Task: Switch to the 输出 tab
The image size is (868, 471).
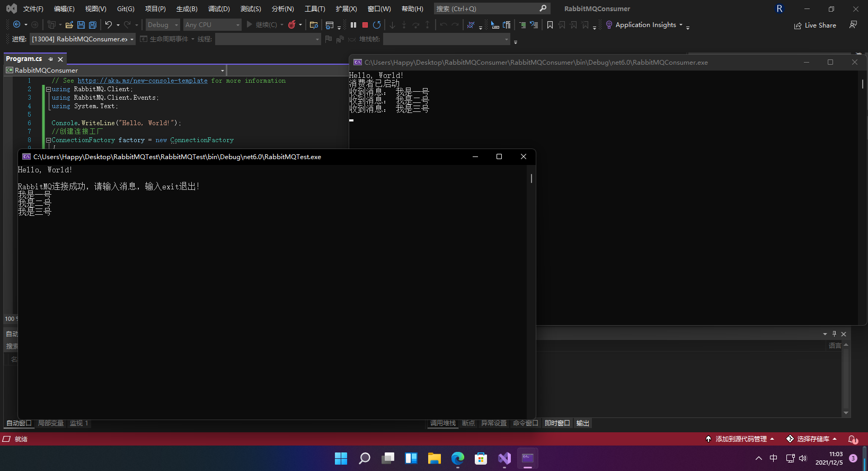Action: coord(583,423)
